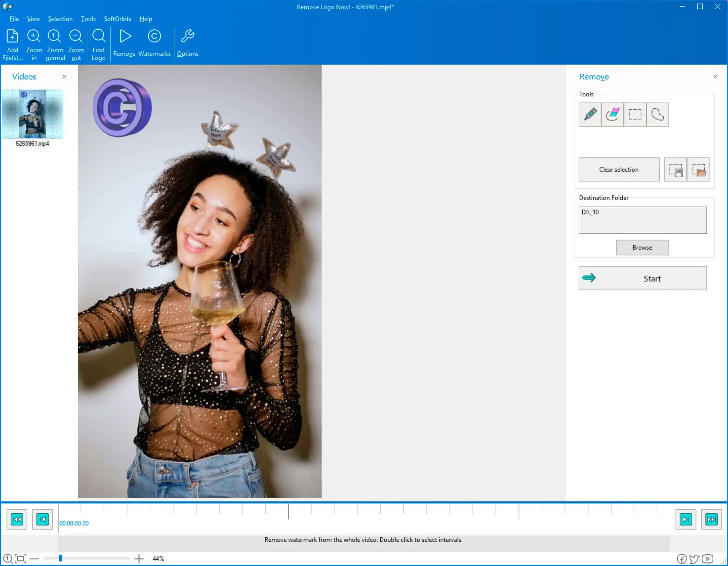Click the Fit to window button
Screen dimensions: 728x566
pyautogui.click(x=21, y=558)
